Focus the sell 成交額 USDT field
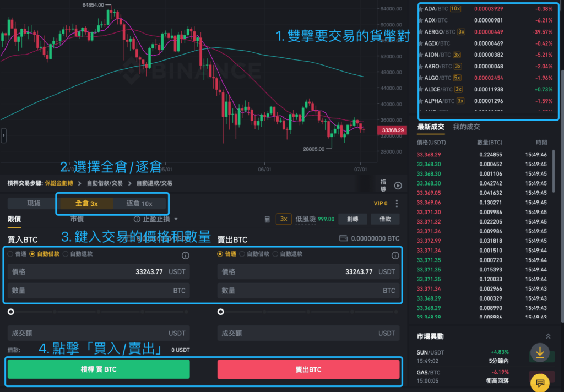Screen dimensions: 564x392 [x=308, y=333]
